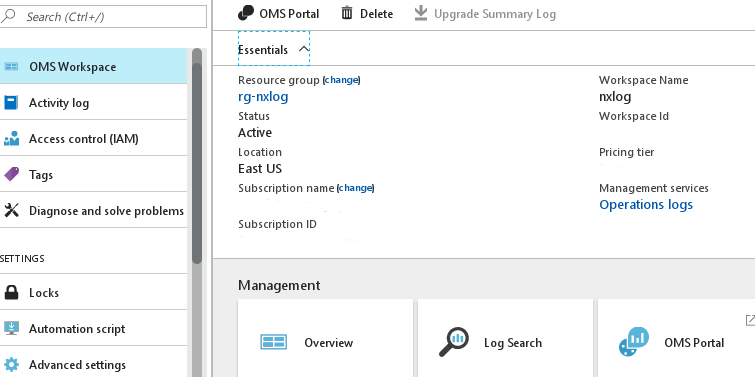
Task: Click the SETTINGS section header
Action: [x=22, y=259]
